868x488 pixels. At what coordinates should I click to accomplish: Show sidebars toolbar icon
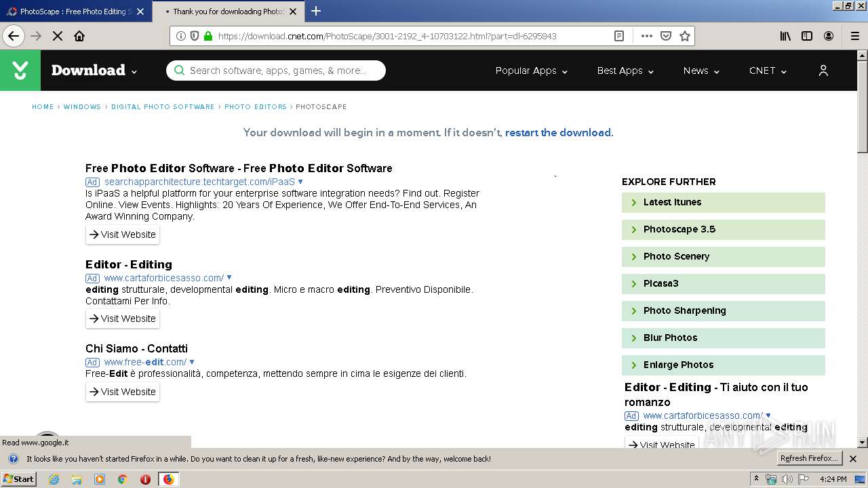[x=807, y=36]
